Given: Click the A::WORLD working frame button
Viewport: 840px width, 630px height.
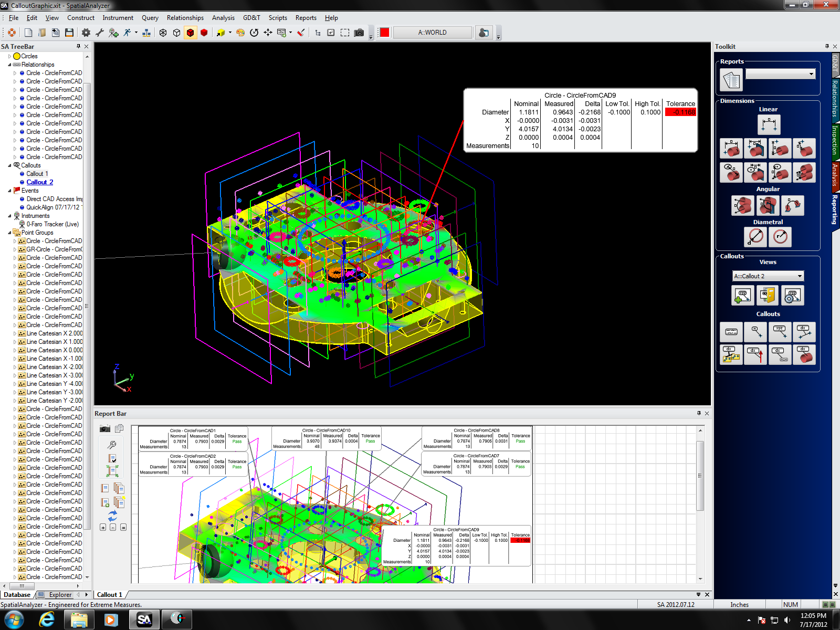Looking at the screenshot, I should [x=432, y=33].
